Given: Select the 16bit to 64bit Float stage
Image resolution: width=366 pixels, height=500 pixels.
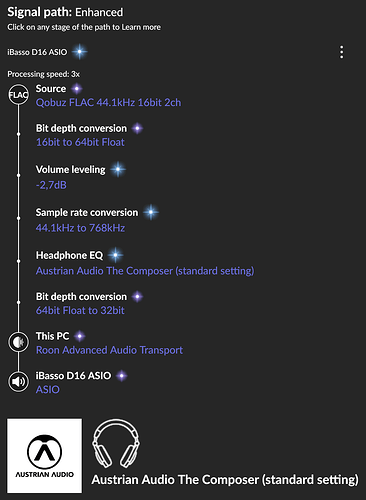Looking at the screenshot, I should click(x=80, y=142).
